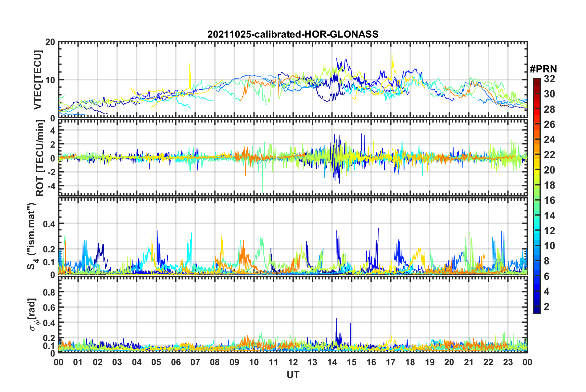Select UT hour label "13" on the time axis

click(313, 362)
